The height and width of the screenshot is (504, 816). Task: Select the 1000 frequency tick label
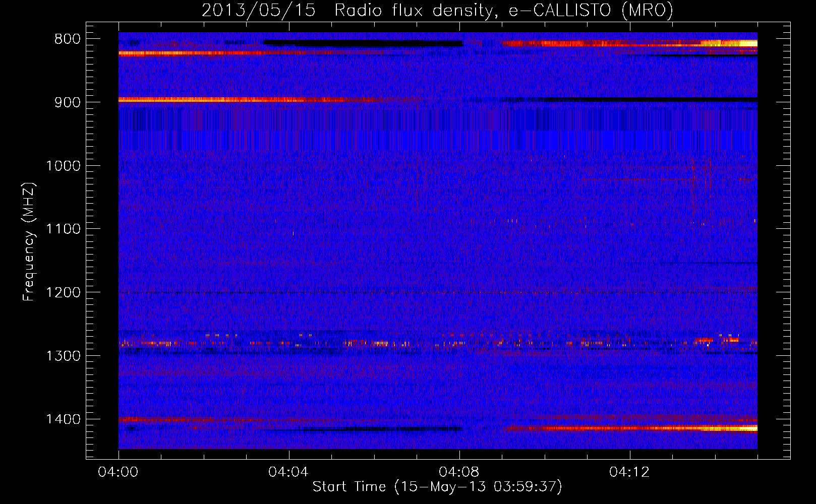(x=63, y=166)
